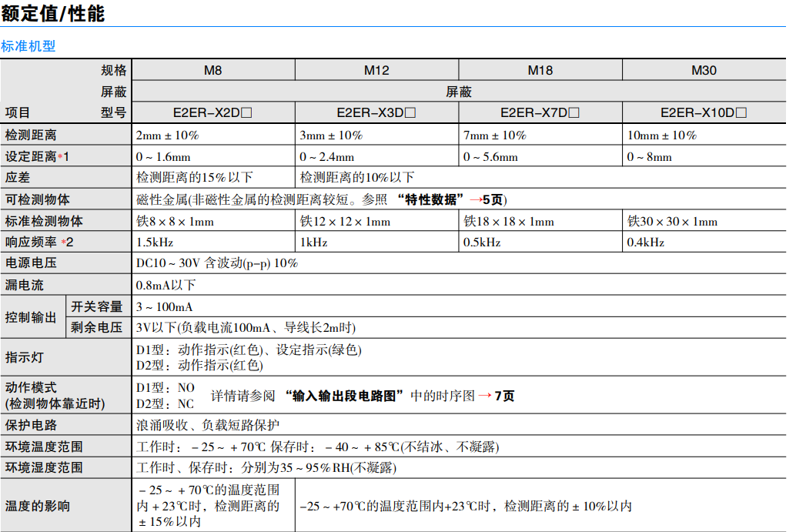Click the "开关容量" sub-label
The width and height of the screenshot is (796, 532).
97,306
